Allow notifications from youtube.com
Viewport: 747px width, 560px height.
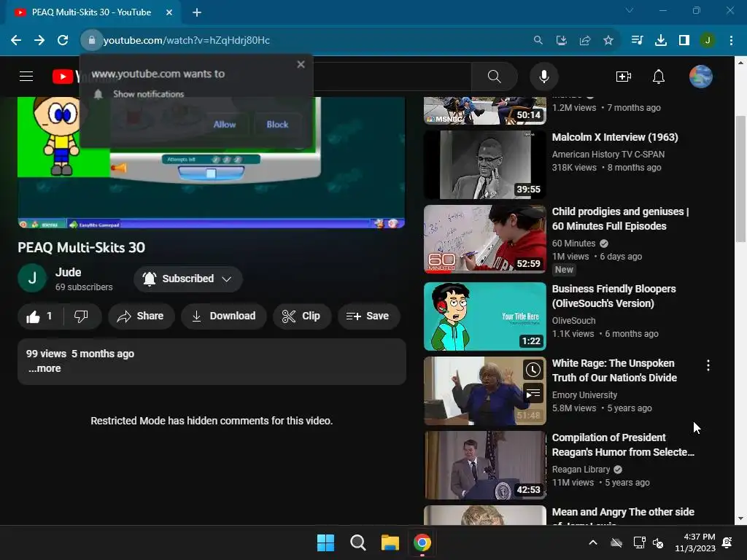(225, 124)
